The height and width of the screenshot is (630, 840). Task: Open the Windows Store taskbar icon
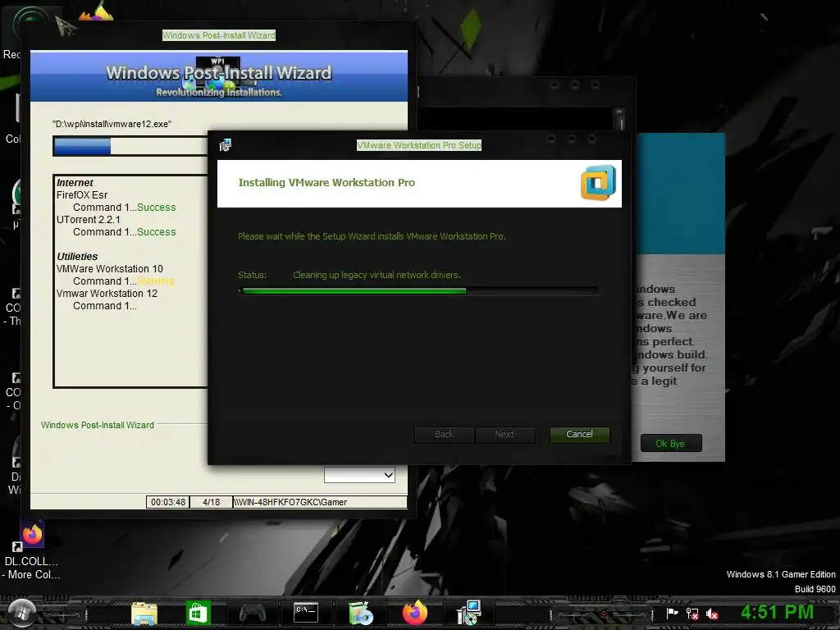click(199, 613)
